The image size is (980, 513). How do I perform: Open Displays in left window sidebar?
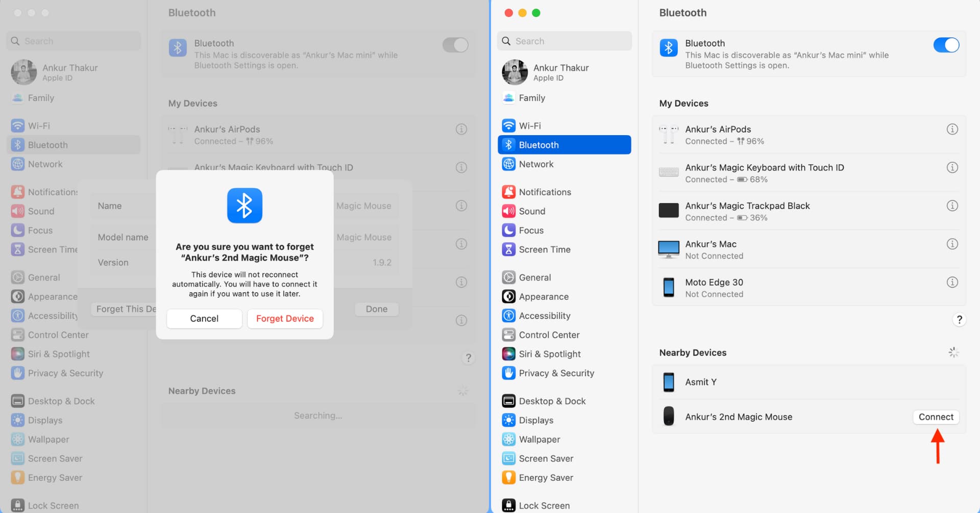[x=73, y=420]
